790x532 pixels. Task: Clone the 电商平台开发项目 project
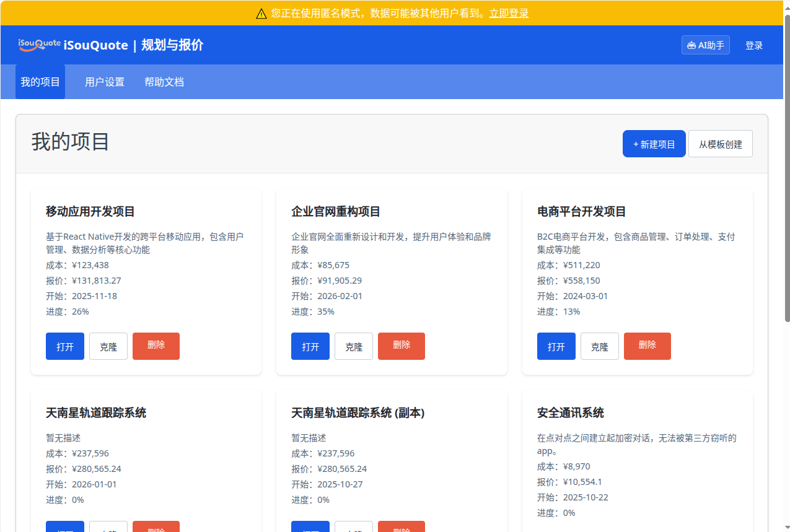click(600, 346)
